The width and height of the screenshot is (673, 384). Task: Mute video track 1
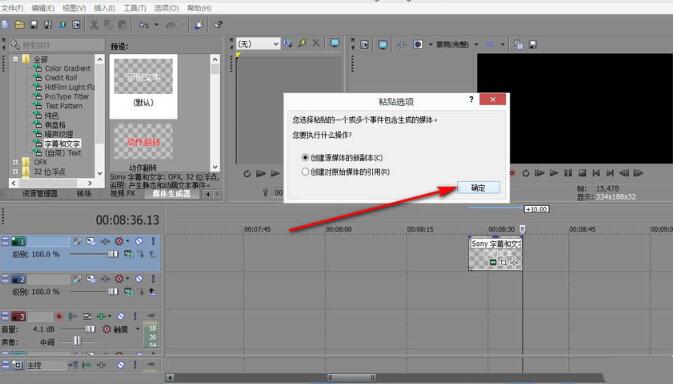(x=139, y=241)
